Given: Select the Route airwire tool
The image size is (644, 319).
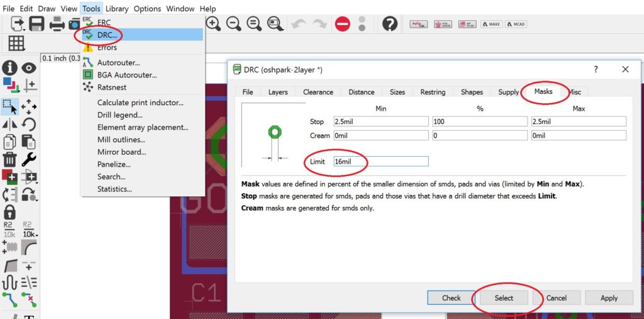Looking at the screenshot, I should 10,300.
